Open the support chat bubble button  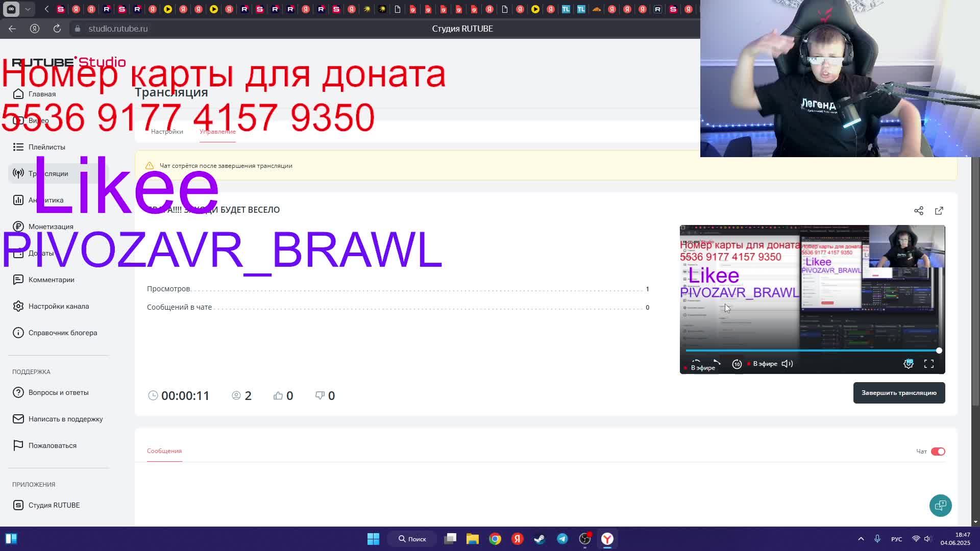940,506
